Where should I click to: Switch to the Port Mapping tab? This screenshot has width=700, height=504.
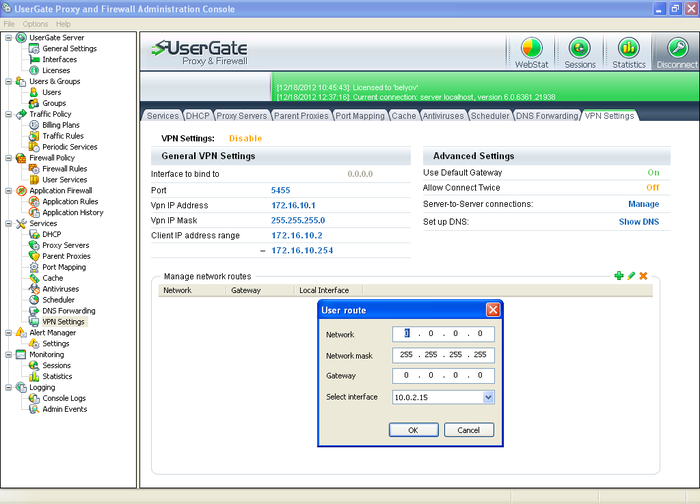360,116
